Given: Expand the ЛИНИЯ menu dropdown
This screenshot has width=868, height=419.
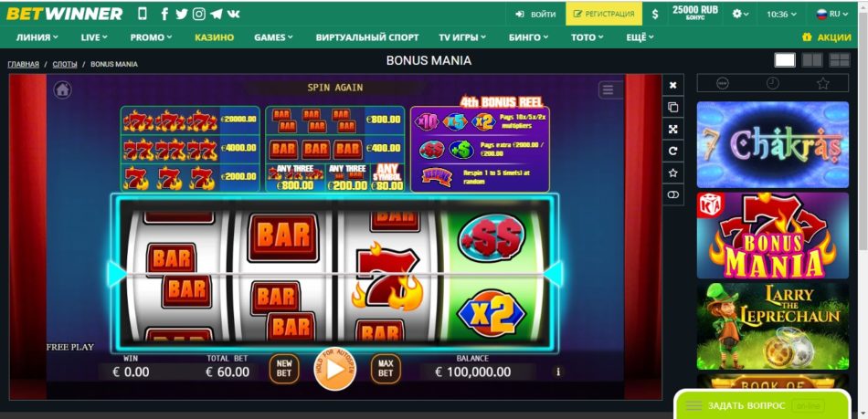Looking at the screenshot, I should pyautogui.click(x=37, y=37).
